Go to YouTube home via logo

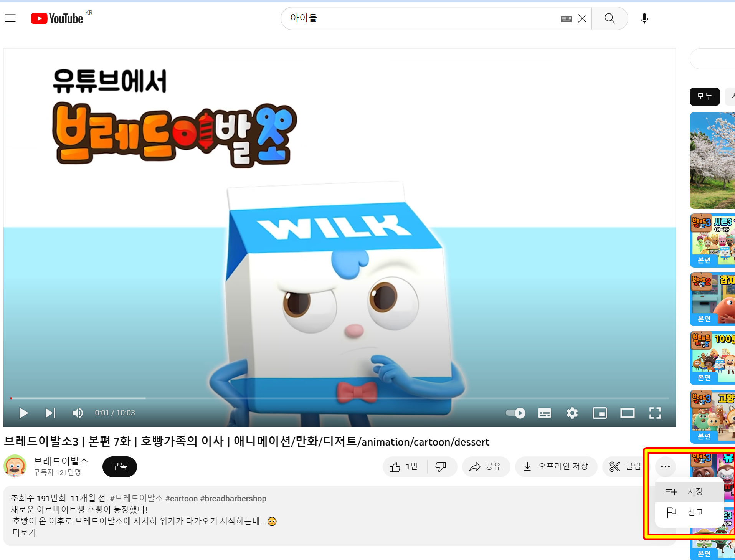click(x=57, y=18)
